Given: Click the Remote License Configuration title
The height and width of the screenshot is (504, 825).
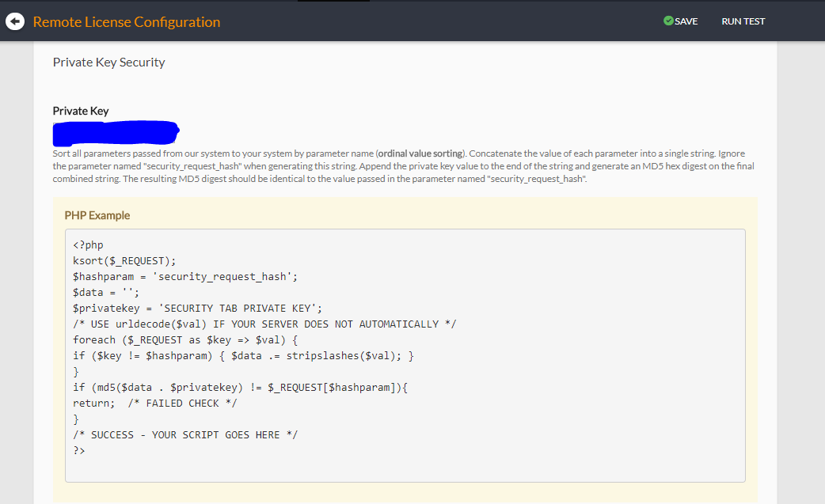Looking at the screenshot, I should pos(127,22).
